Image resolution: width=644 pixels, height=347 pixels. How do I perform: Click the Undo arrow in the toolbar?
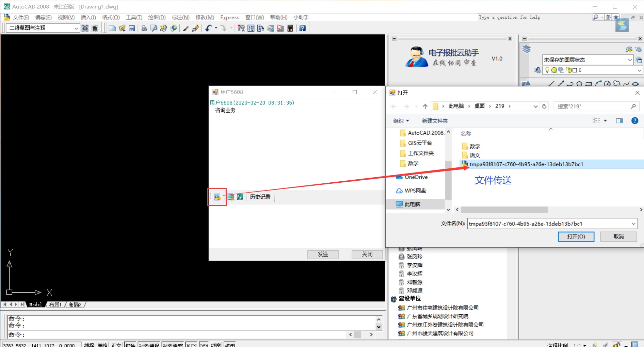[208, 28]
